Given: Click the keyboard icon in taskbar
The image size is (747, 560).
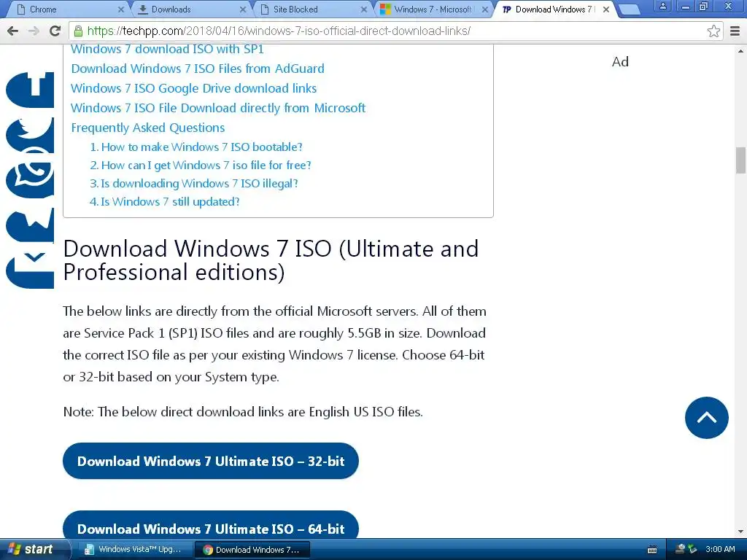Looking at the screenshot, I should pos(653,550).
